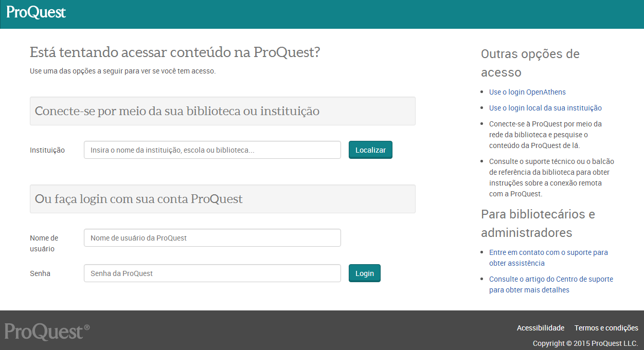Select the Outras opções de acesso heading

point(530,62)
